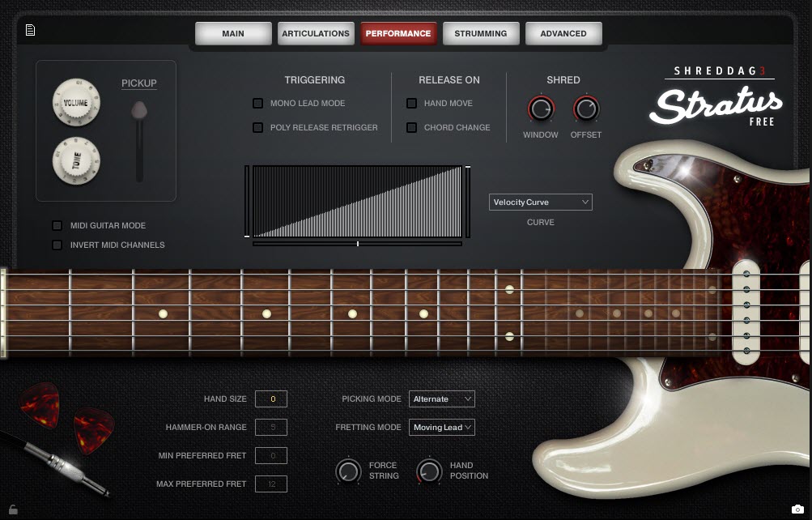
Task: Open the ARTICULATIONS tab
Action: point(316,33)
